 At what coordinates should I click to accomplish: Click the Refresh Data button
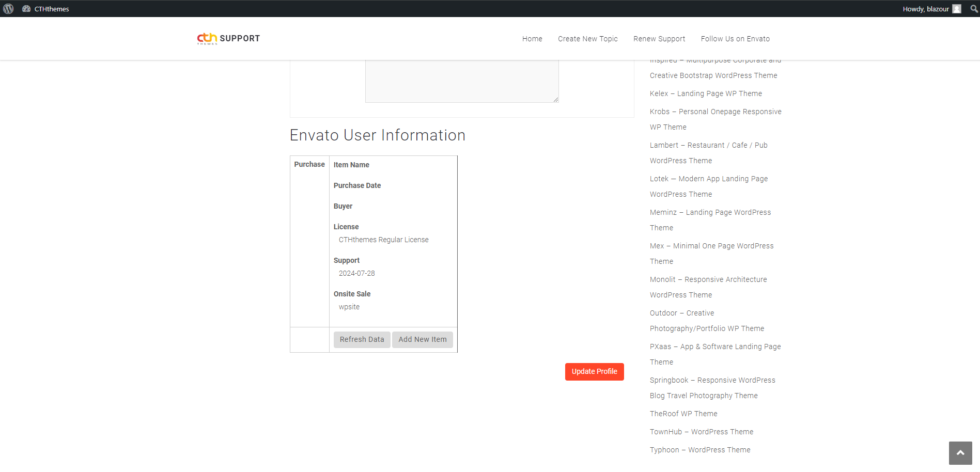click(362, 339)
